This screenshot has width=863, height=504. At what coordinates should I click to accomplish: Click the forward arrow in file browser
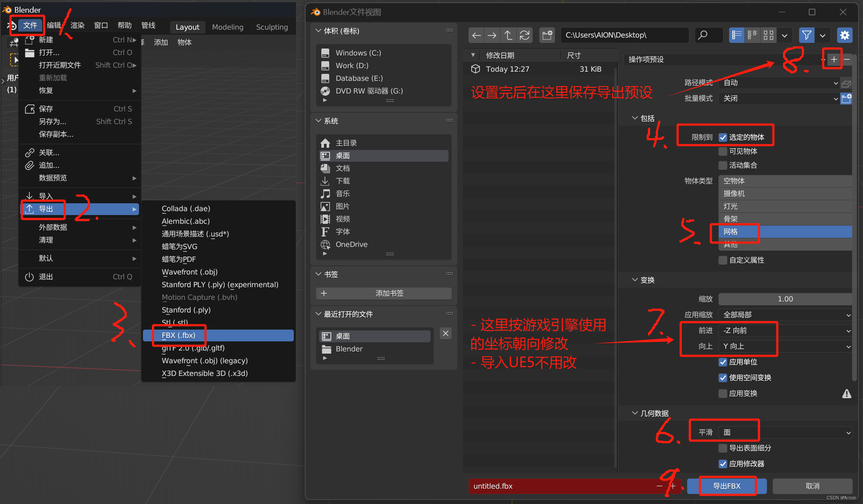[x=492, y=35]
